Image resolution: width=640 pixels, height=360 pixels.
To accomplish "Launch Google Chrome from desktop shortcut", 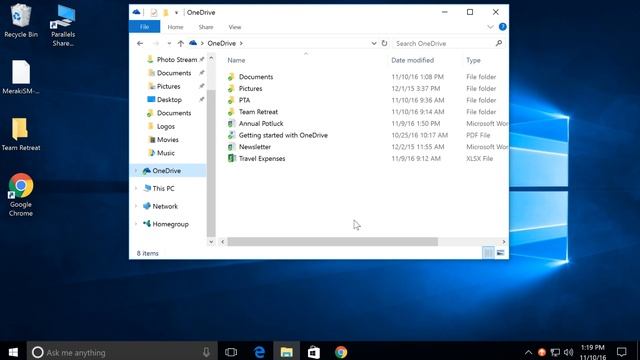I will 21,195.
